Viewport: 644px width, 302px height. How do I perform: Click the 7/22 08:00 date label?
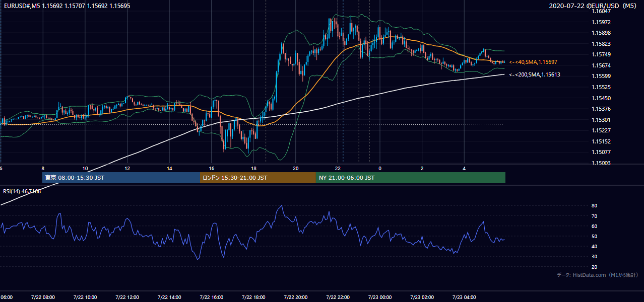pyautogui.click(x=43, y=297)
